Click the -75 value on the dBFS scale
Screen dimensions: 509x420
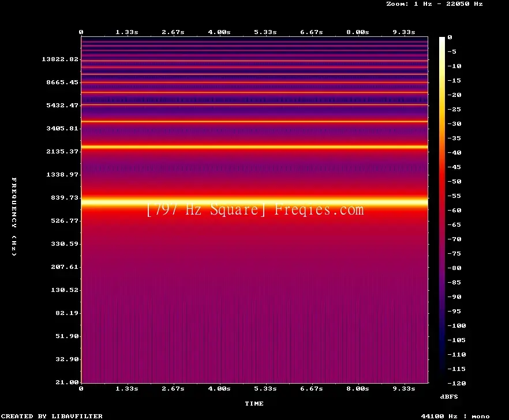[x=454, y=253]
